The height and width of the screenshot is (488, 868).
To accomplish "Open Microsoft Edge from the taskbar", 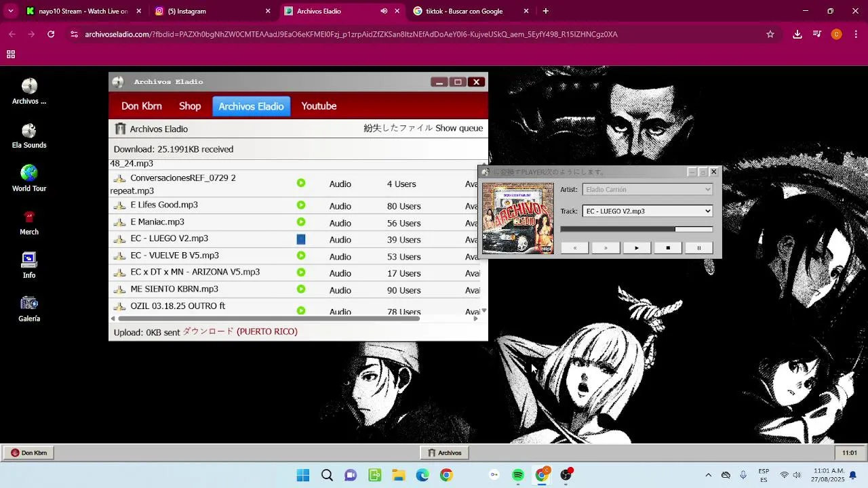I will (x=422, y=475).
